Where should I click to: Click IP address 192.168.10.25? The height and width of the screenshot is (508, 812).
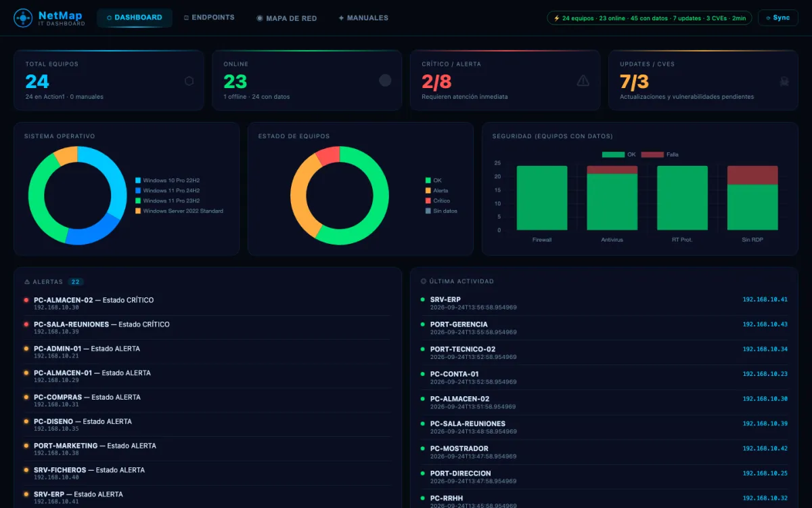pos(765,473)
